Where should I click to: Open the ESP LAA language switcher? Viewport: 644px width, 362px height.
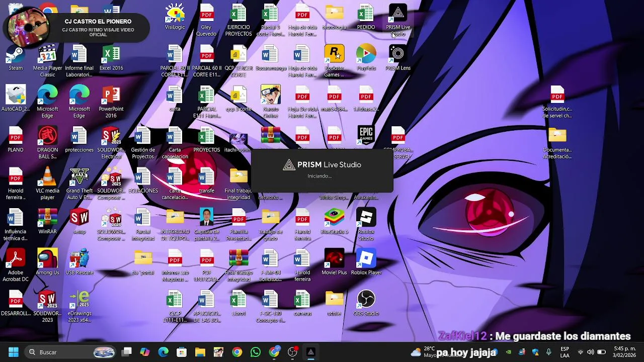(565, 352)
